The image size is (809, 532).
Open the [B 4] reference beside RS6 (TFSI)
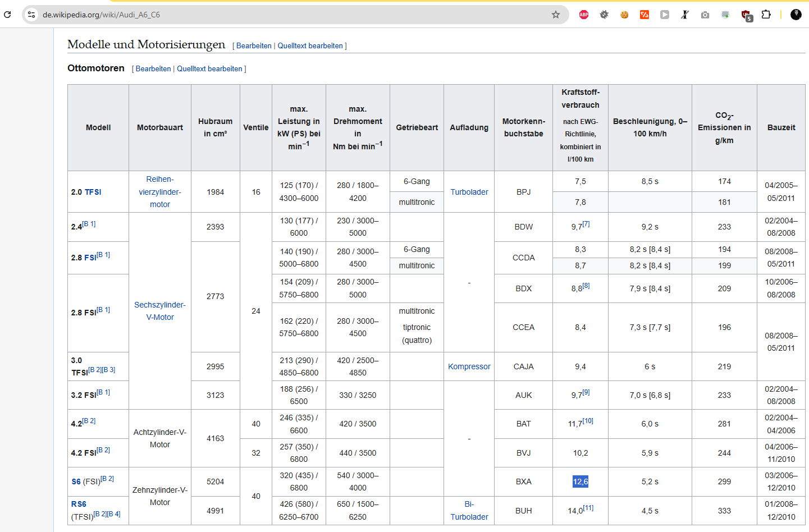pos(114,514)
